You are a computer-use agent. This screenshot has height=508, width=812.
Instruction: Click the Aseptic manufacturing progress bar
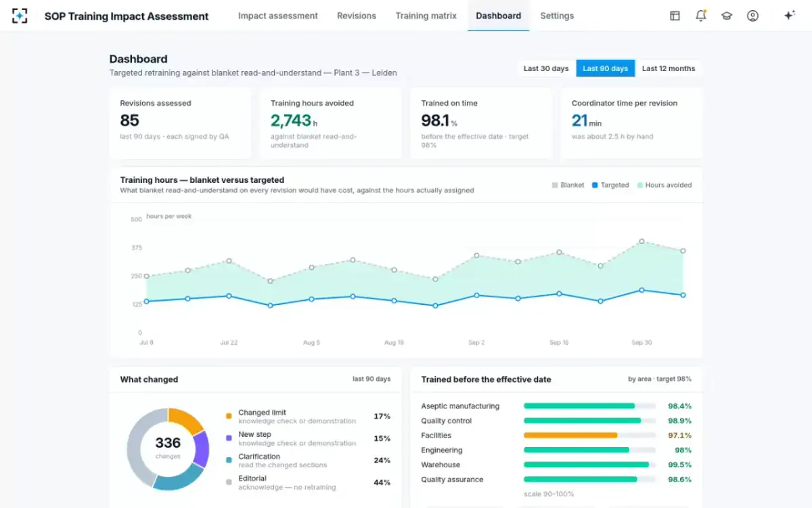[589, 406]
